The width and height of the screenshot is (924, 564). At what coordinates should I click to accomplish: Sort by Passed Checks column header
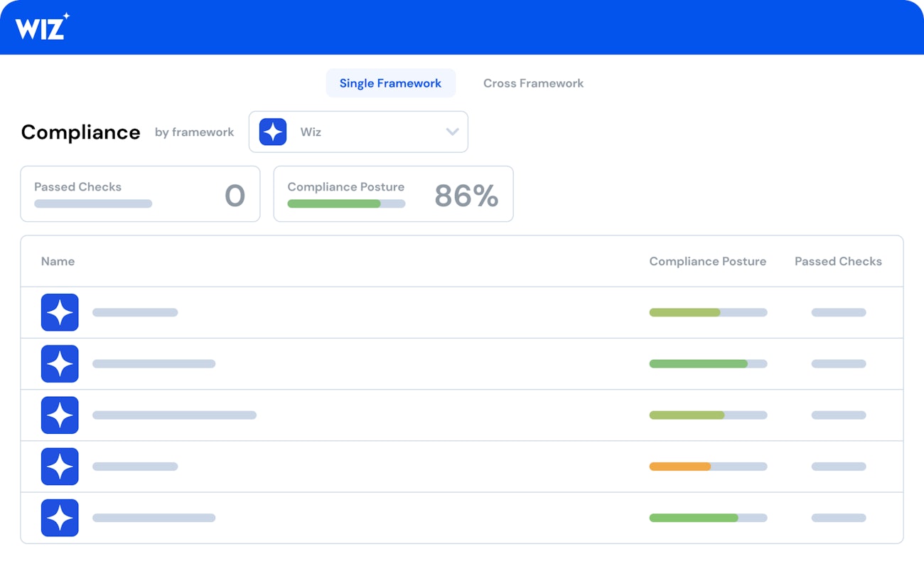click(x=838, y=261)
